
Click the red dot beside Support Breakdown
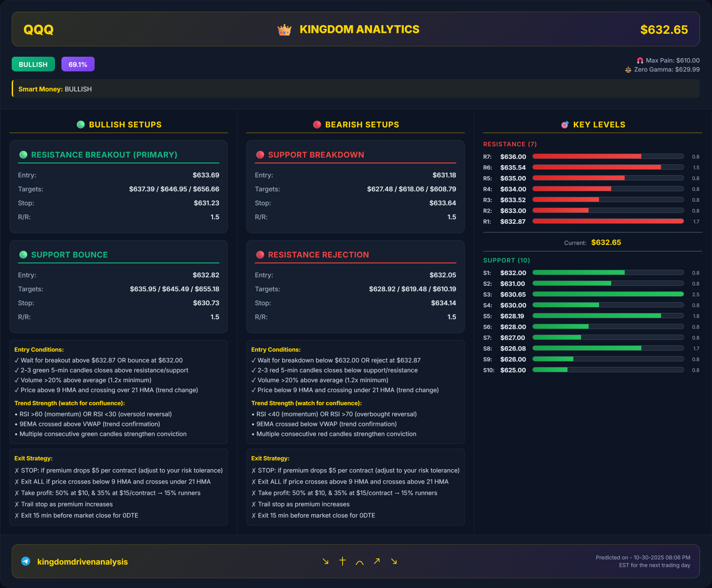point(260,155)
